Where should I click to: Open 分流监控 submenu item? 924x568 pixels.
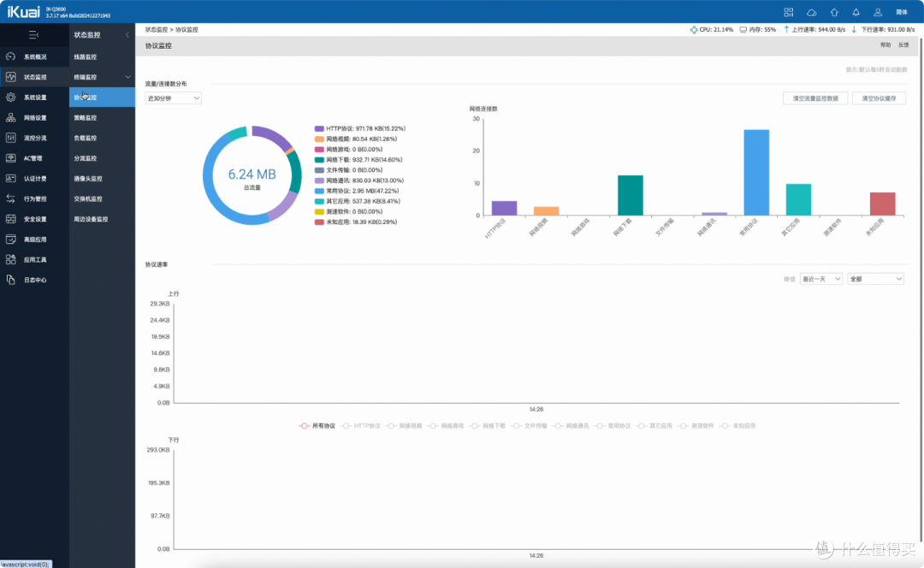click(86, 158)
